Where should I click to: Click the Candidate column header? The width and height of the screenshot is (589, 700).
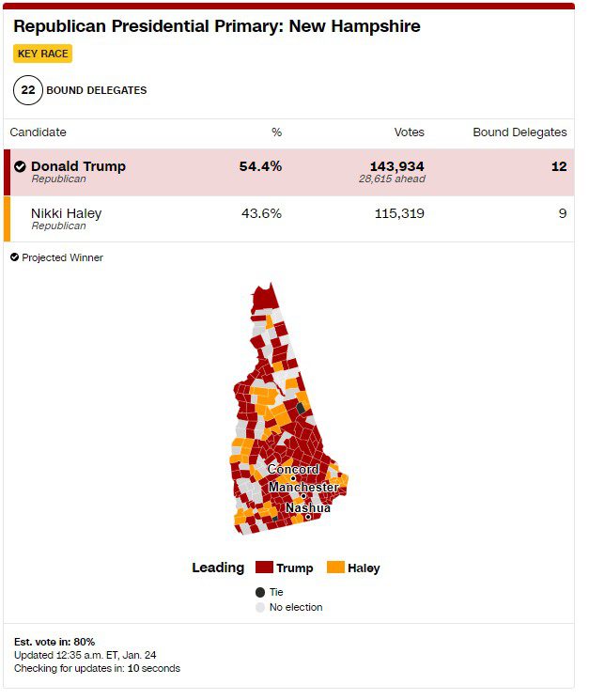coord(38,132)
